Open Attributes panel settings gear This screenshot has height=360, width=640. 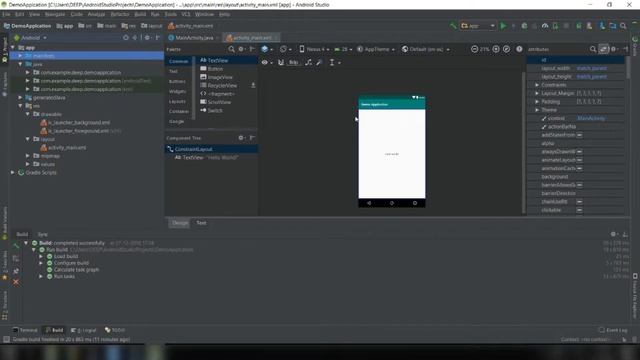[x=613, y=49]
